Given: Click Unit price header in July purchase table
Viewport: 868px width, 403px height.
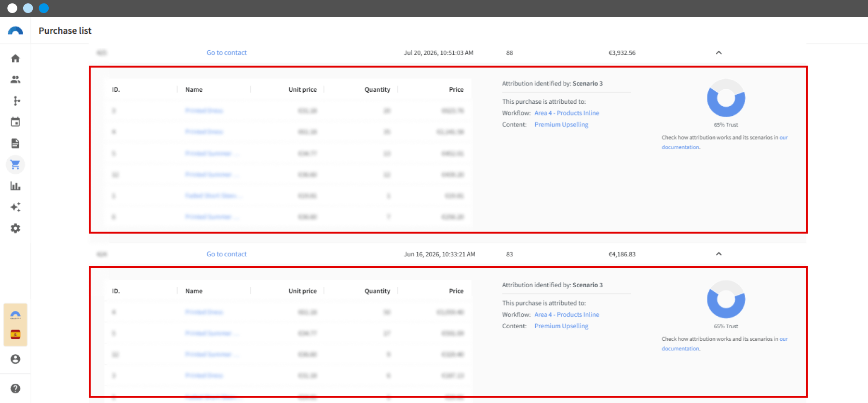Looking at the screenshot, I should click(x=303, y=89).
